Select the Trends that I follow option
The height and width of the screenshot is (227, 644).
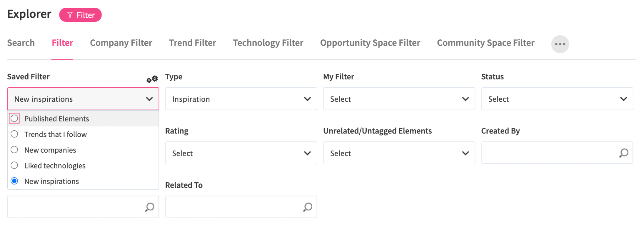(x=14, y=134)
